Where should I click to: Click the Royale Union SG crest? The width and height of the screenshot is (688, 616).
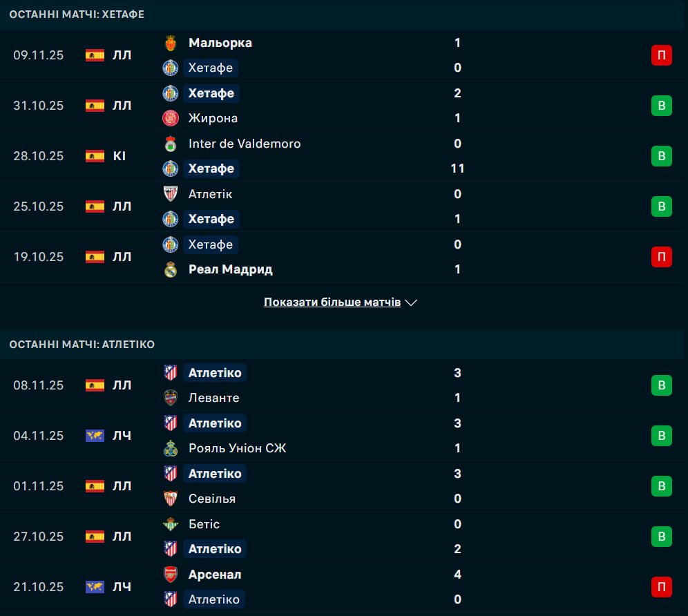pos(170,448)
